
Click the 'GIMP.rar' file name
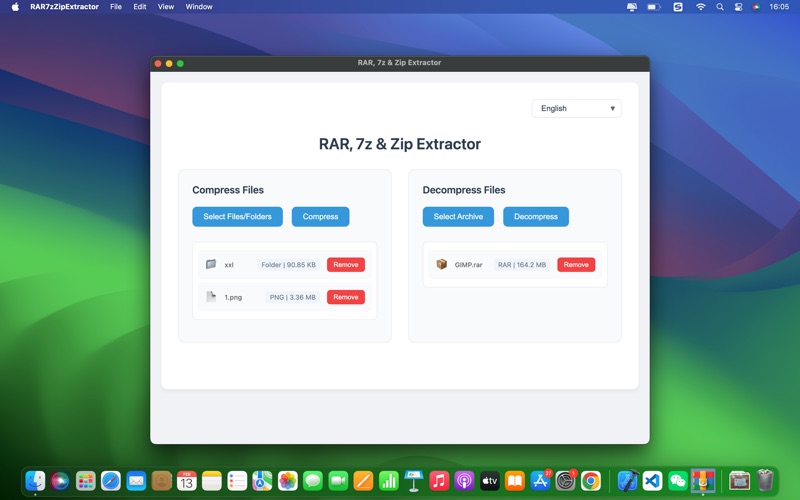[x=468, y=265]
